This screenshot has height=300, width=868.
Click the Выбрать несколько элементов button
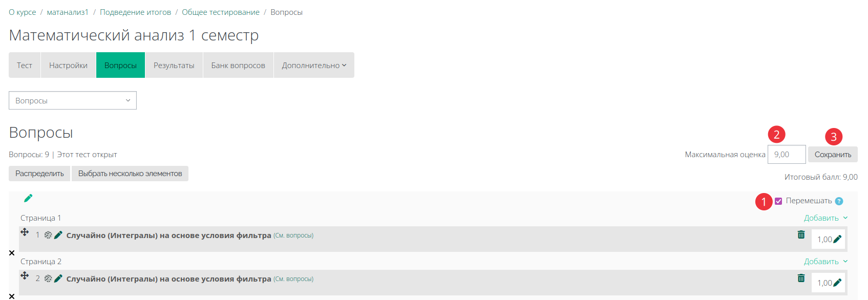(x=130, y=174)
